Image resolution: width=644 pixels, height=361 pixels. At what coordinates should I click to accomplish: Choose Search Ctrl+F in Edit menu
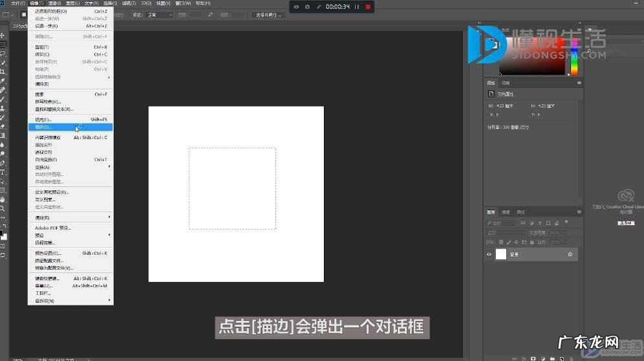click(x=70, y=94)
